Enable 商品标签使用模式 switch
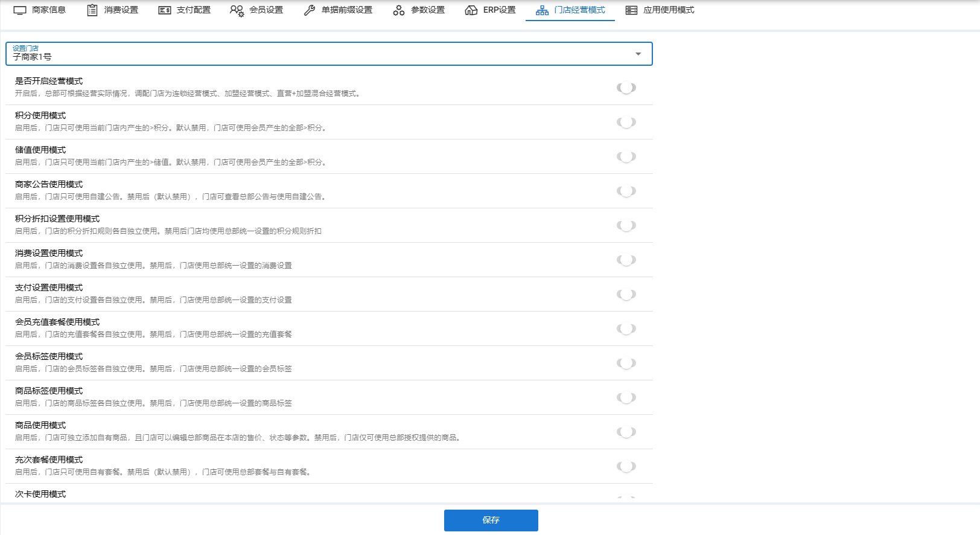Image resolution: width=980 pixels, height=535 pixels. (x=626, y=397)
